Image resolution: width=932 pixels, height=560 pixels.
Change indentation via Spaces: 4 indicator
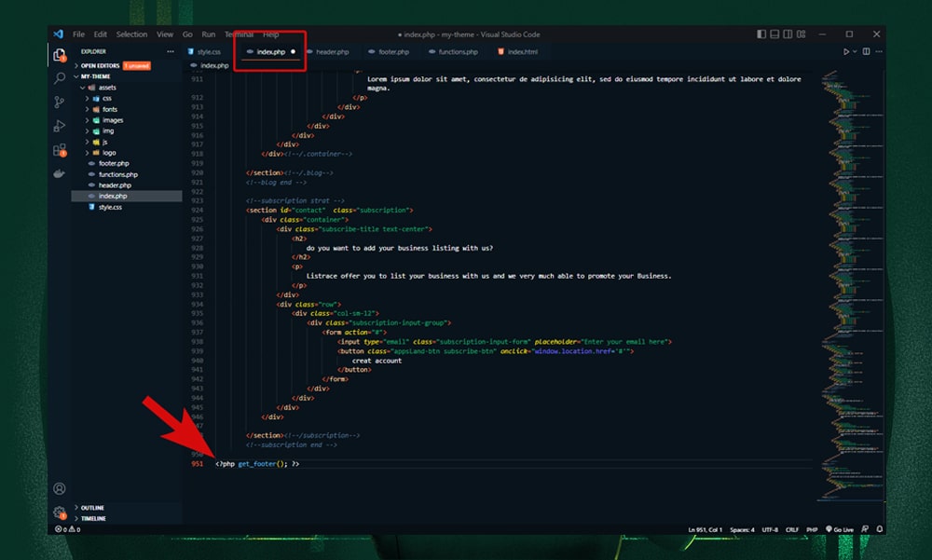(743, 528)
